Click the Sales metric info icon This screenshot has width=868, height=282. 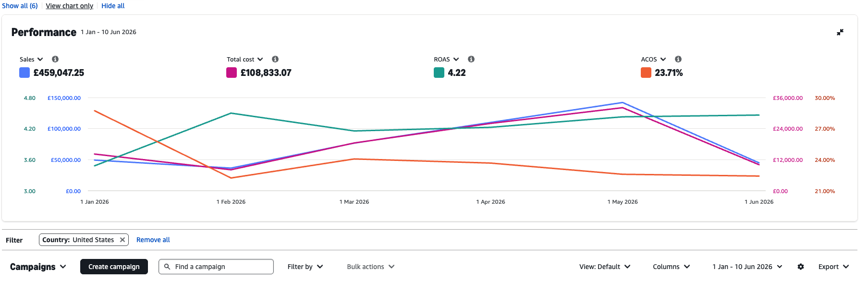[x=55, y=59]
